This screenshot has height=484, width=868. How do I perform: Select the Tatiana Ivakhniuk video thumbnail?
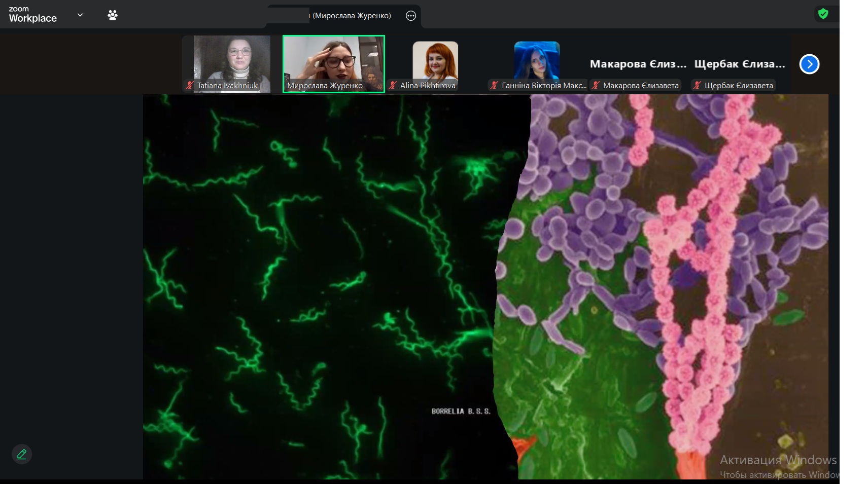coord(232,58)
